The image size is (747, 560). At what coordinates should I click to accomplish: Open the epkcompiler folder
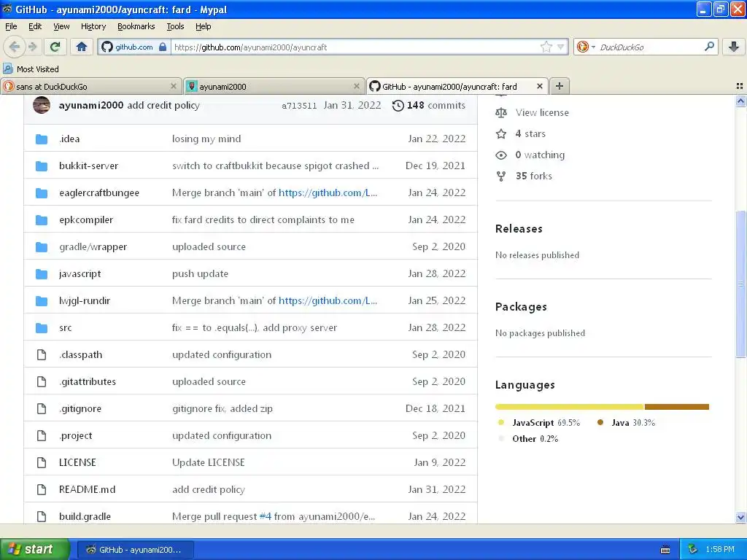coord(86,219)
